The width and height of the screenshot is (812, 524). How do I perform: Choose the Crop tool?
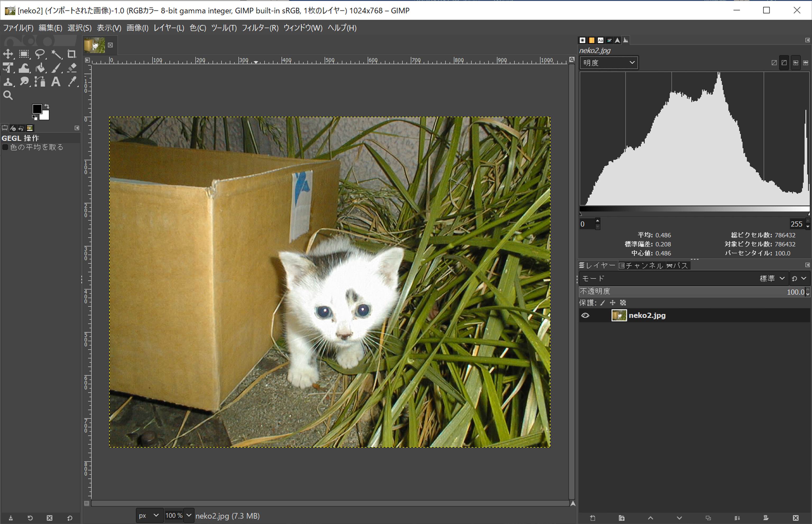71,54
